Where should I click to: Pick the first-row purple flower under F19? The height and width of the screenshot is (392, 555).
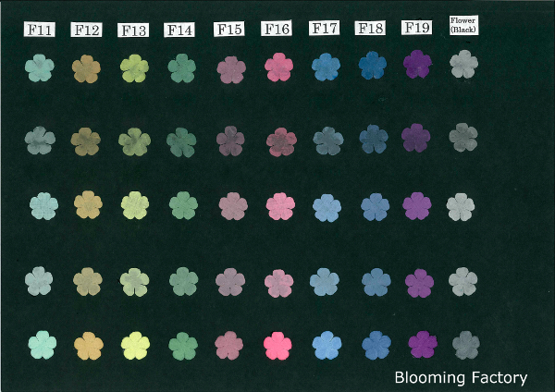[418, 64]
